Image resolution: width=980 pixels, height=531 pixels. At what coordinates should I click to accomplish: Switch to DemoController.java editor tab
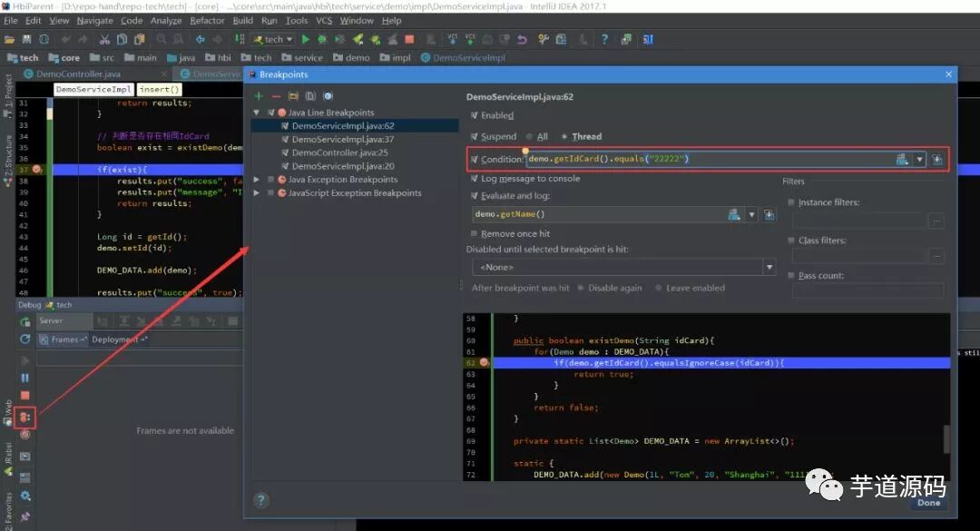coord(78,74)
